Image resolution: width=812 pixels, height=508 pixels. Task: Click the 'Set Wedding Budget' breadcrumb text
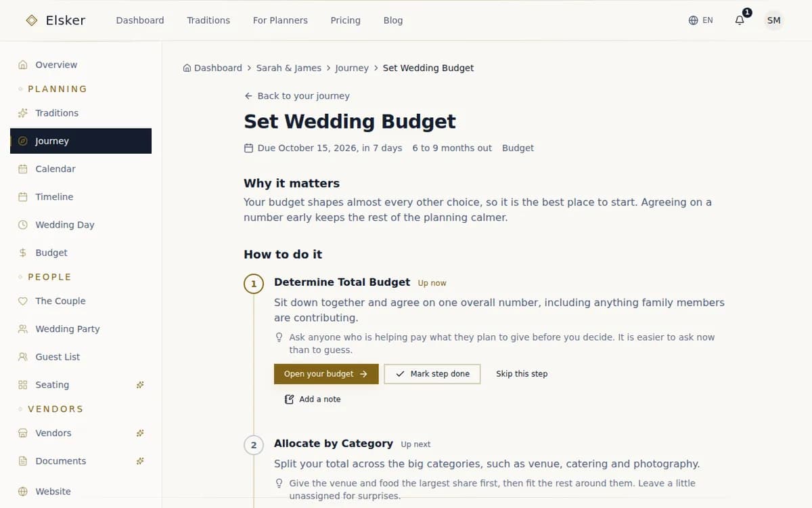(x=428, y=68)
